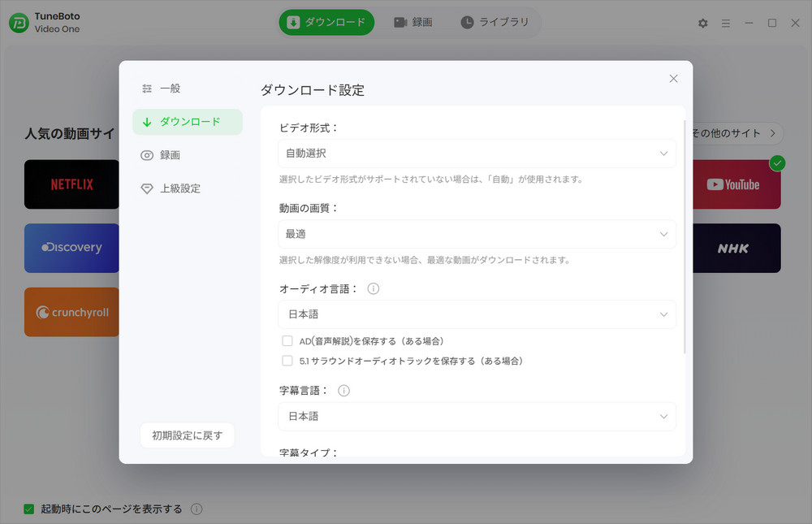Click the 初期設定に戻す button
The image size is (812, 524).
[x=187, y=435]
